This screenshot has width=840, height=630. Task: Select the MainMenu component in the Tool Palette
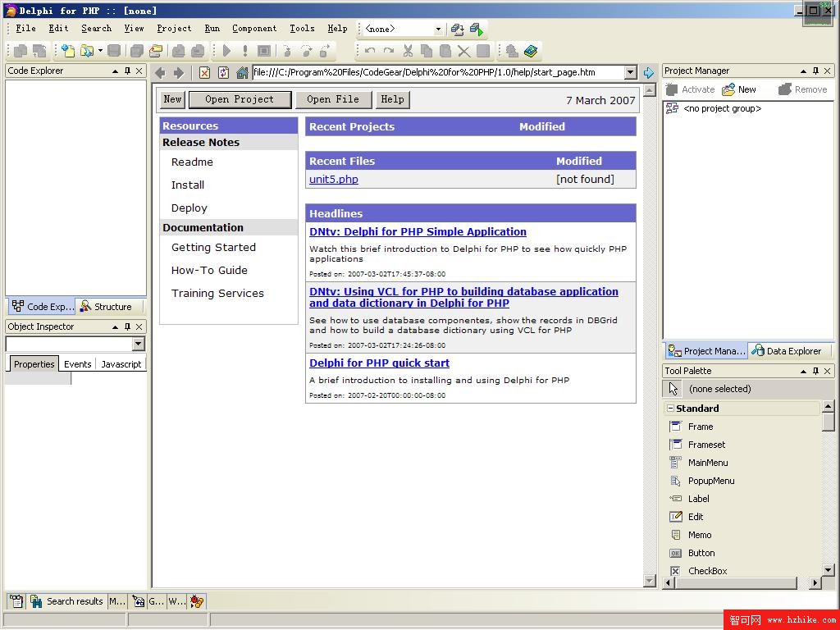coord(699,463)
